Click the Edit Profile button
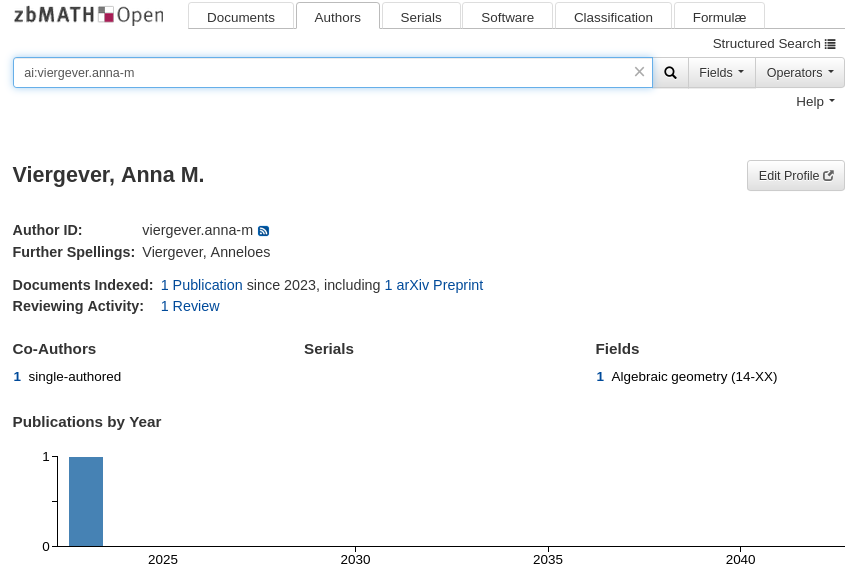The width and height of the screenshot is (863, 585). click(x=796, y=176)
